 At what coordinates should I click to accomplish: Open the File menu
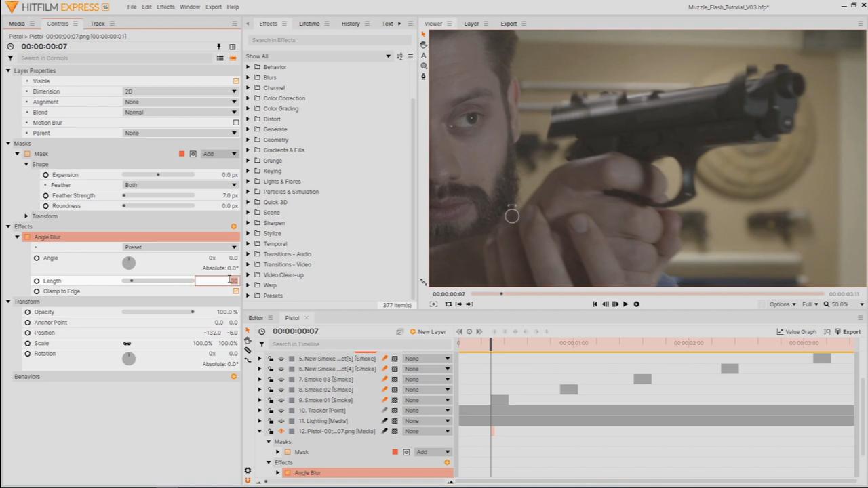pyautogui.click(x=132, y=7)
